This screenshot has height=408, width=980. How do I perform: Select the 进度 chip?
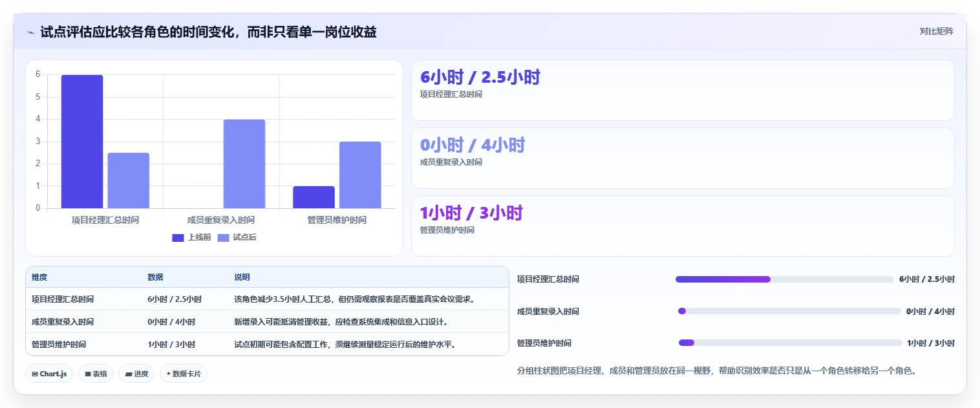[x=136, y=374]
